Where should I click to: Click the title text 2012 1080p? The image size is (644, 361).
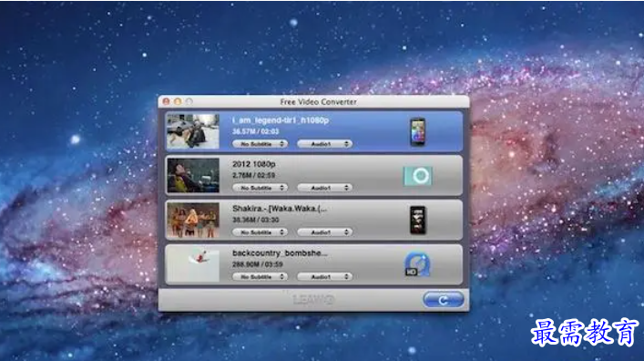(254, 164)
